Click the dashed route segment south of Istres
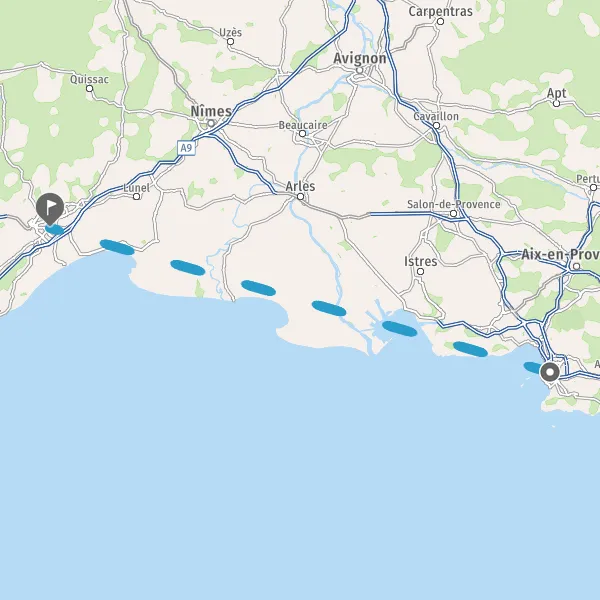The height and width of the screenshot is (600, 600). click(399, 329)
